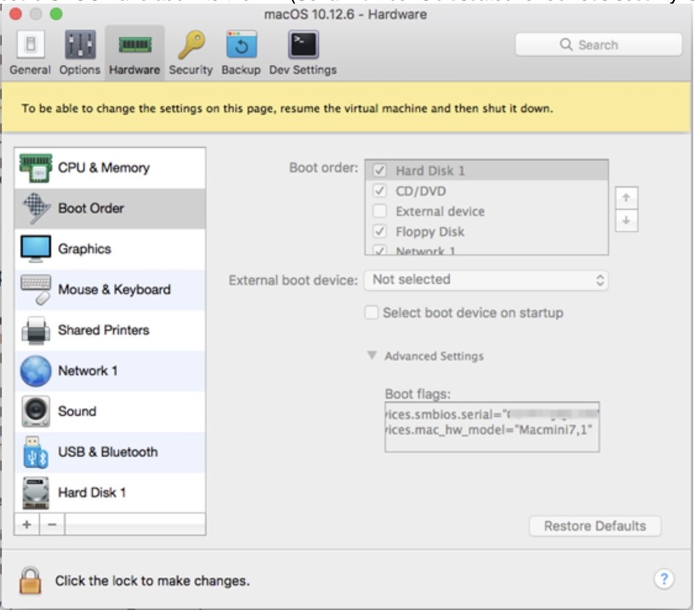The width and height of the screenshot is (695, 616).
Task: Select the Sound speaker icon
Action: pos(36,412)
